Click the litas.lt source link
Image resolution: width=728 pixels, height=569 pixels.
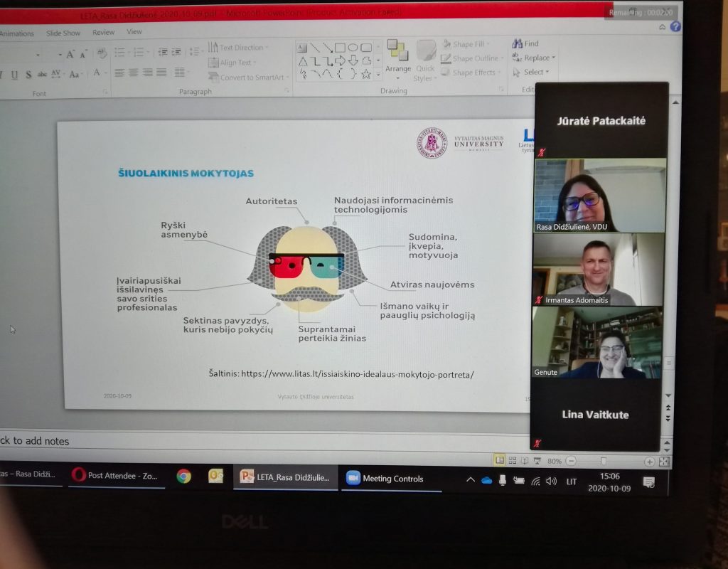click(x=357, y=373)
